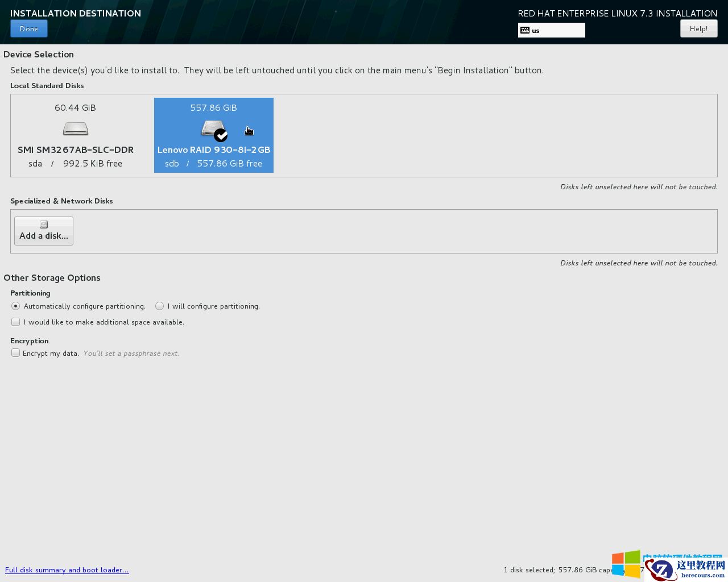Click the "Add a disk..." button
The width and height of the screenshot is (728, 582).
coord(44,231)
